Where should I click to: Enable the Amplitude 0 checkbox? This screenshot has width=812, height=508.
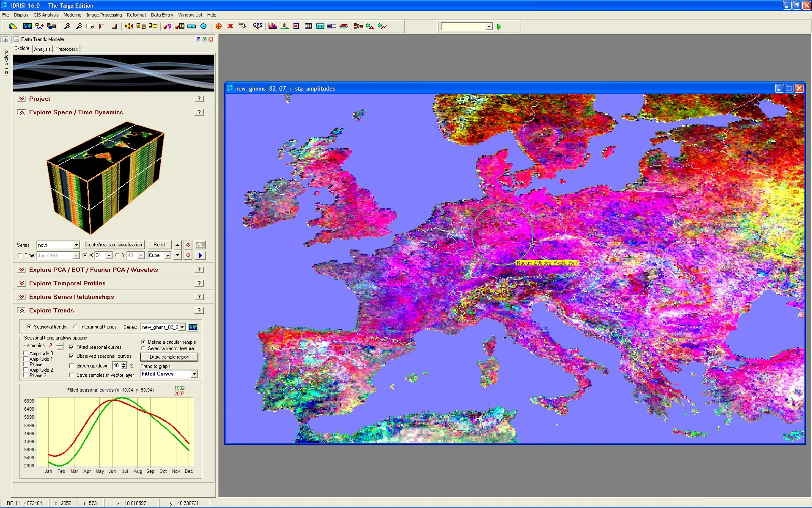[26, 353]
